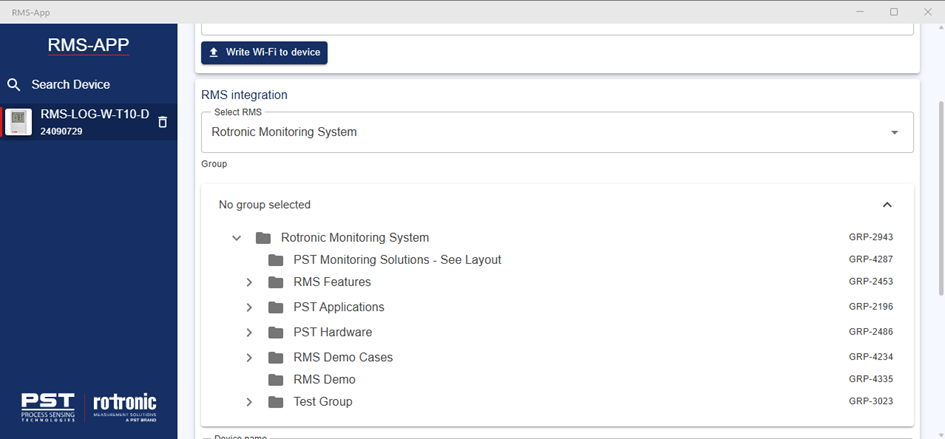
Task: Collapse the No group selected panel
Action: (887, 205)
